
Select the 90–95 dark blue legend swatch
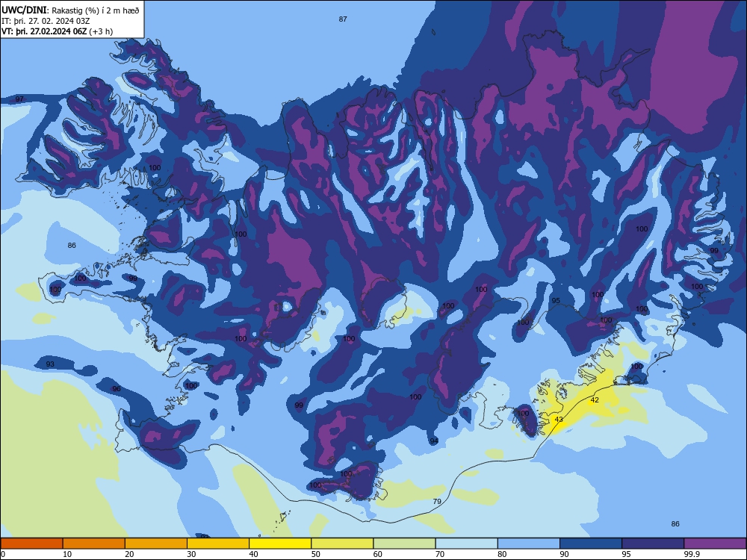click(x=591, y=544)
